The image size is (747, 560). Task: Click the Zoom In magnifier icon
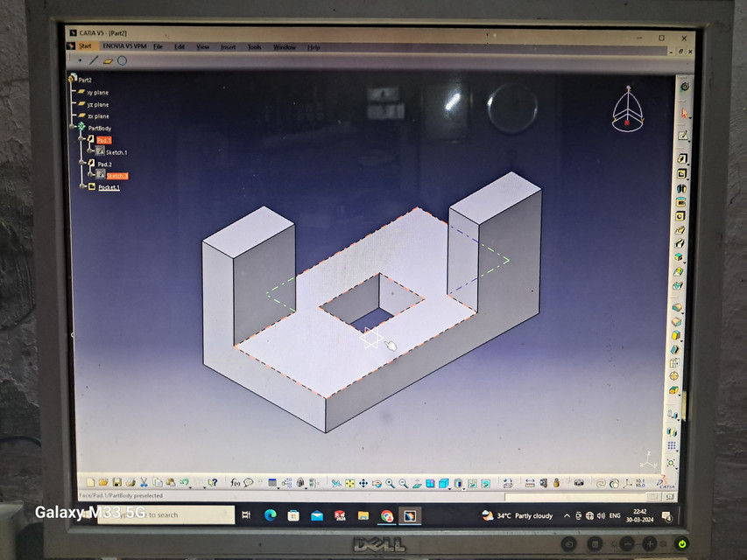[389, 482]
